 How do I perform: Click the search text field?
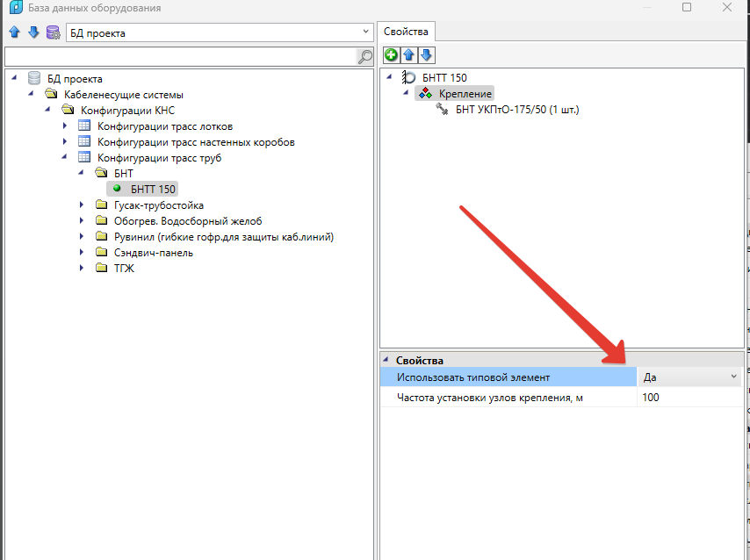[180, 57]
